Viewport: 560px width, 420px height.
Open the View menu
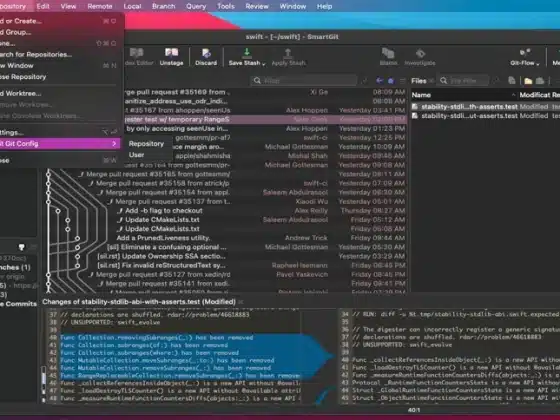[x=68, y=6]
